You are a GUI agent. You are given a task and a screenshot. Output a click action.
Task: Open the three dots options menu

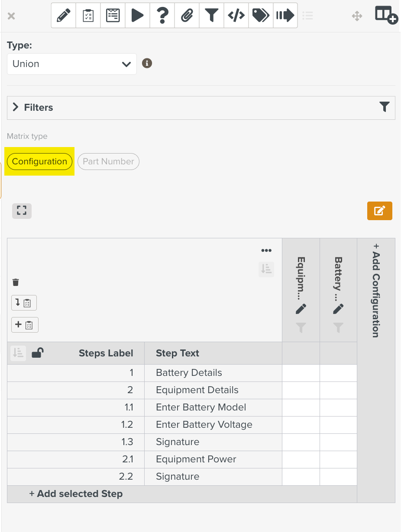[266, 250]
